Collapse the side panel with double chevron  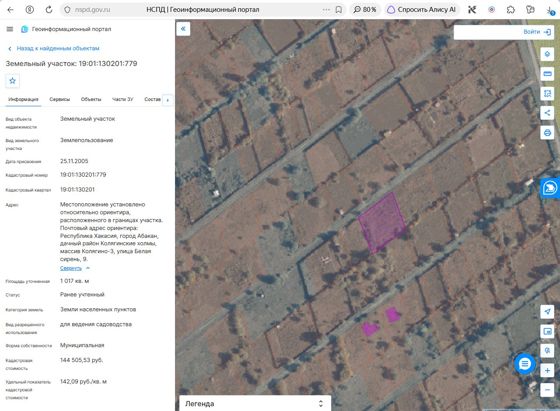click(183, 29)
